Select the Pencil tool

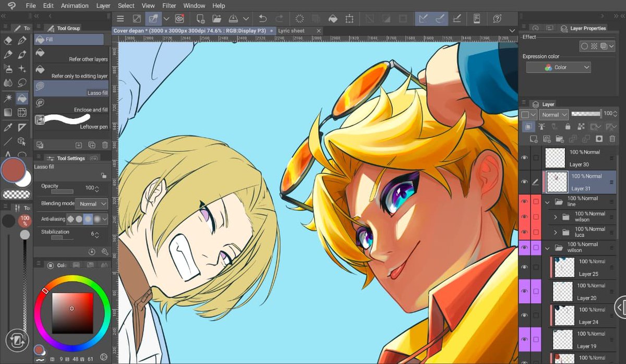click(8, 54)
